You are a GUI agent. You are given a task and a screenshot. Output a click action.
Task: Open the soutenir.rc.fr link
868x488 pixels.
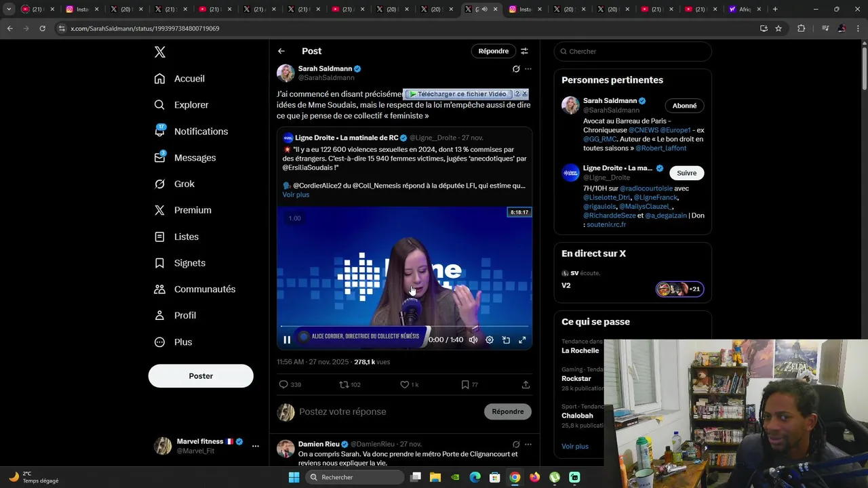point(606,224)
